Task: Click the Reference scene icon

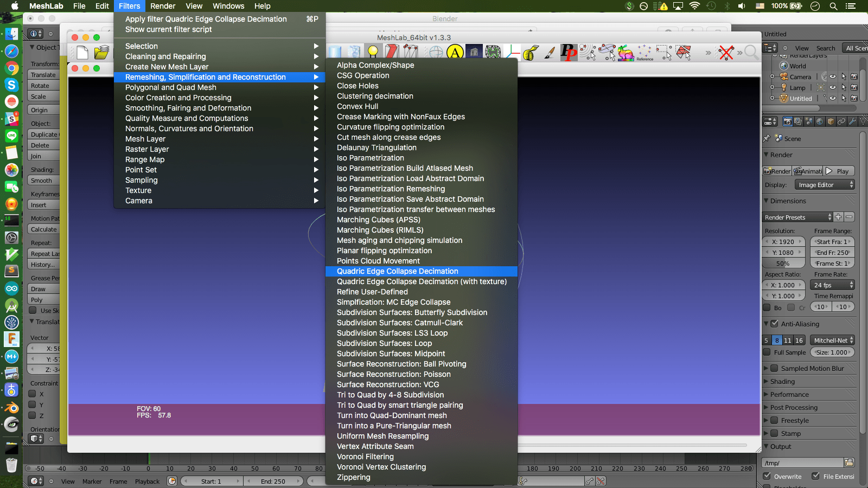Action: pos(644,53)
